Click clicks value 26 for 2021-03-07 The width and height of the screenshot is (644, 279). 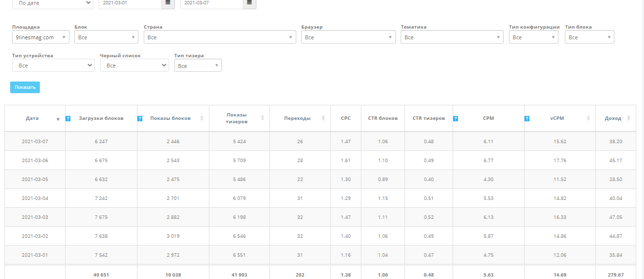[x=300, y=142]
